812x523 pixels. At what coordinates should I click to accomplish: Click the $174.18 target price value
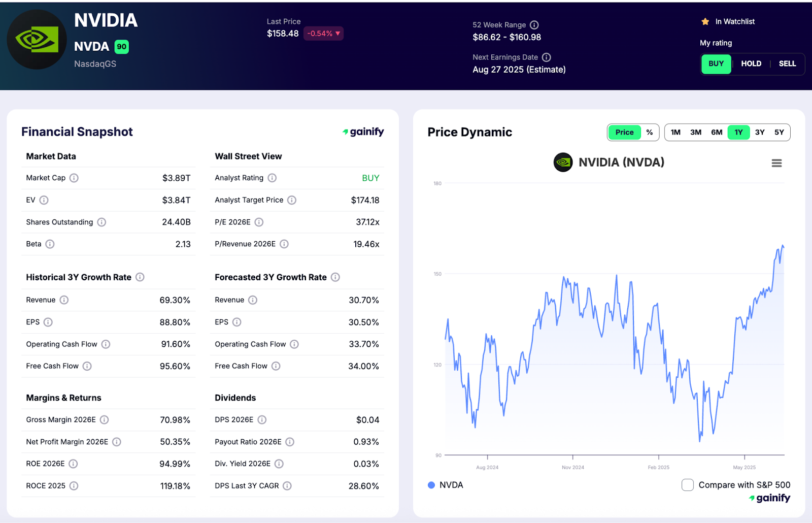365,200
